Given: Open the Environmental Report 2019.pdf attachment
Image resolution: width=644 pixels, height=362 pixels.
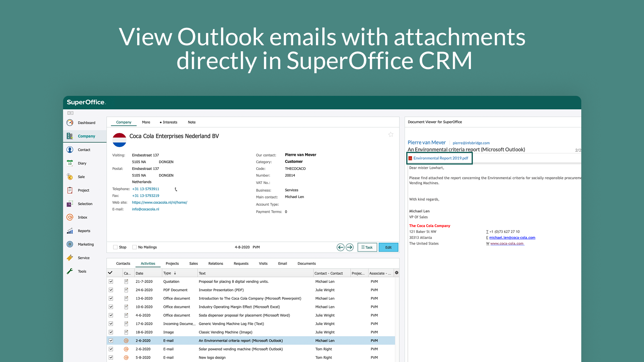Looking at the screenshot, I should tap(441, 158).
